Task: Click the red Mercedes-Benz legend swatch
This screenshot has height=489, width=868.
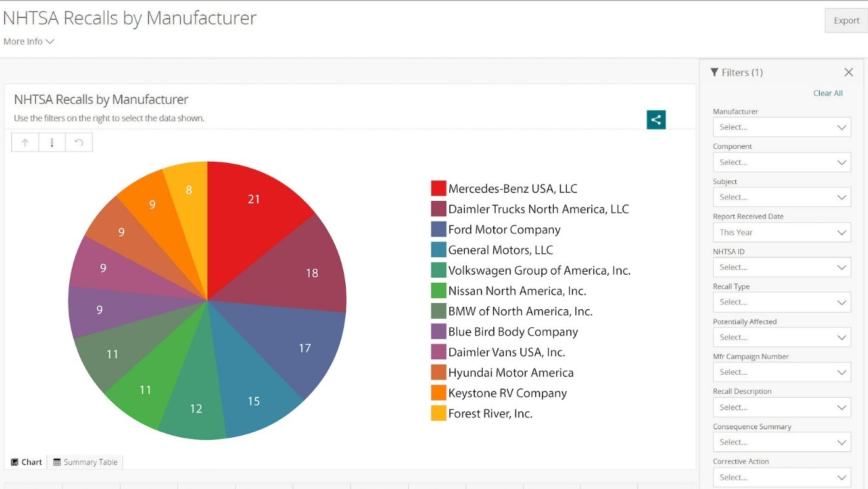Action: tap(438, 188)
